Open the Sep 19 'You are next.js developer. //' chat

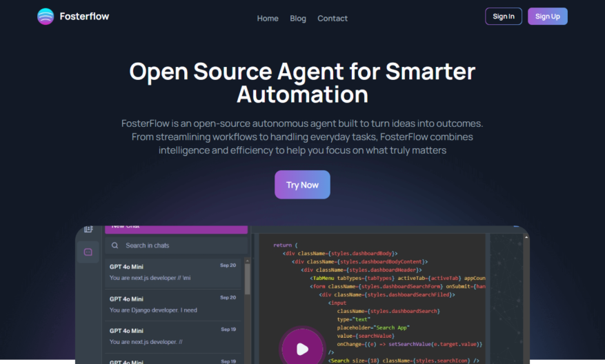coord(173,336)
